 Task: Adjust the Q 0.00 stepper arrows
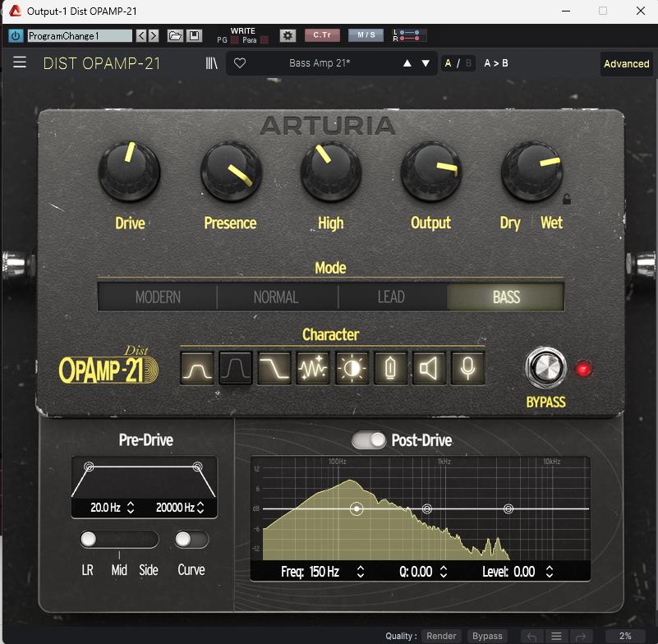click(443, 572)
